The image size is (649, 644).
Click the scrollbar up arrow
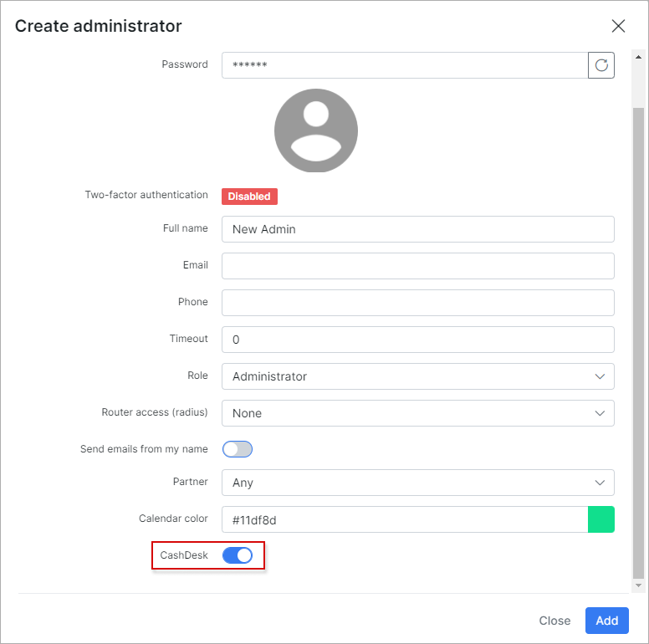[638, 57]
